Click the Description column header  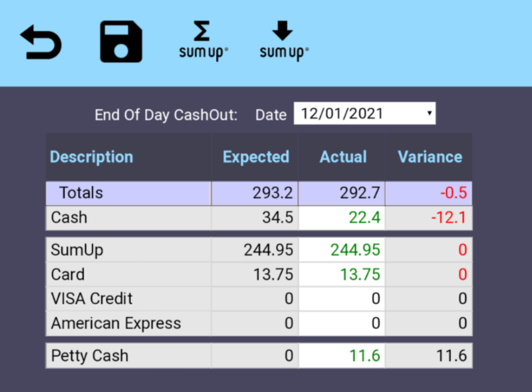pos(91,157)
